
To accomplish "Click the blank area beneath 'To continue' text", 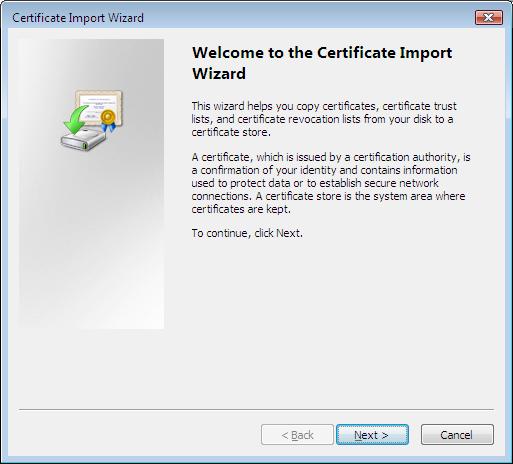I will [x=330, y=317].
